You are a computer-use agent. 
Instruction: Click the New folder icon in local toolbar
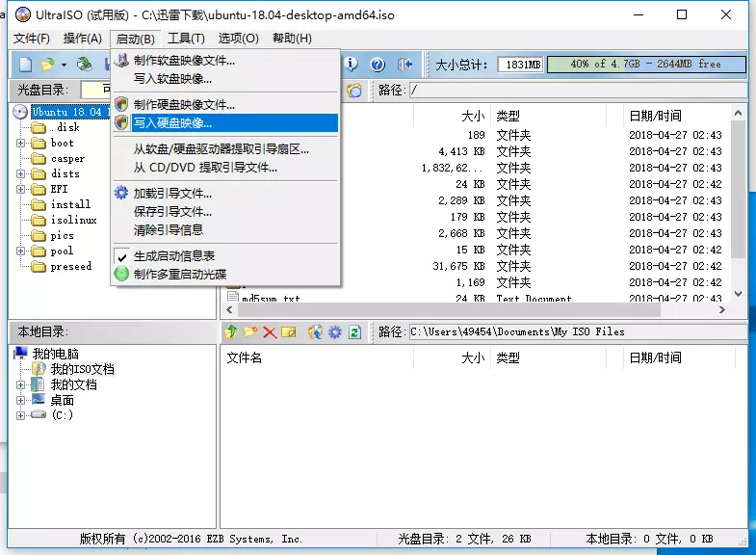click(x=250, y=331)
